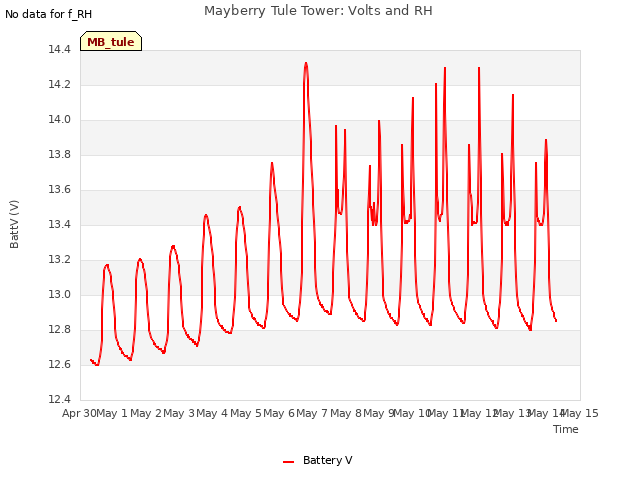
Task: Click the May 15 x-axis label
Action: coord(580,413)
